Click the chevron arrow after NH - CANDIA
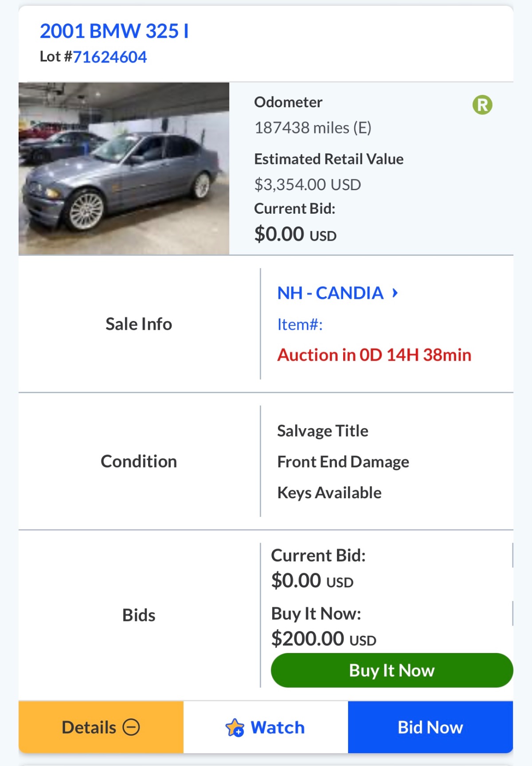This screenshot has height=766, width=532. (x=395, y=293)
